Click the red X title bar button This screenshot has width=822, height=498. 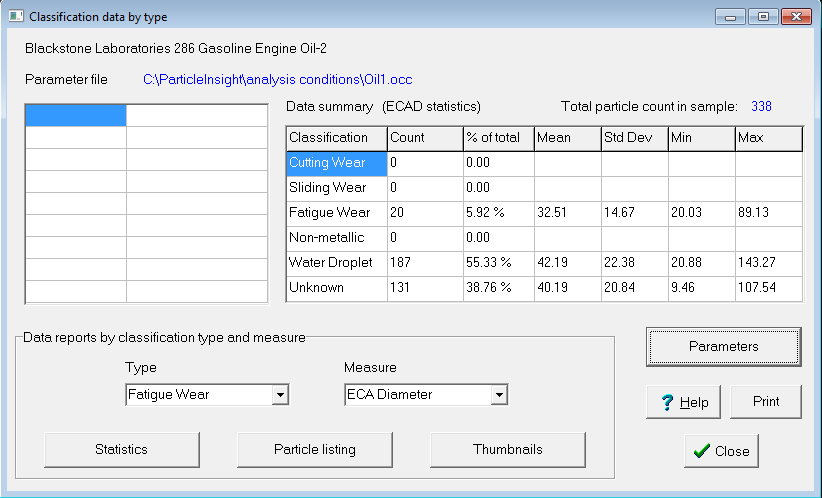coord(795,17)
